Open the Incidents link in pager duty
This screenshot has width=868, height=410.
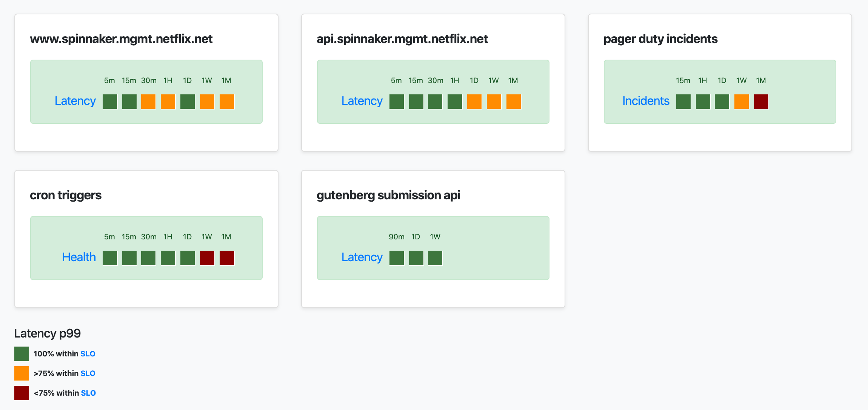[x=646, y=101]
